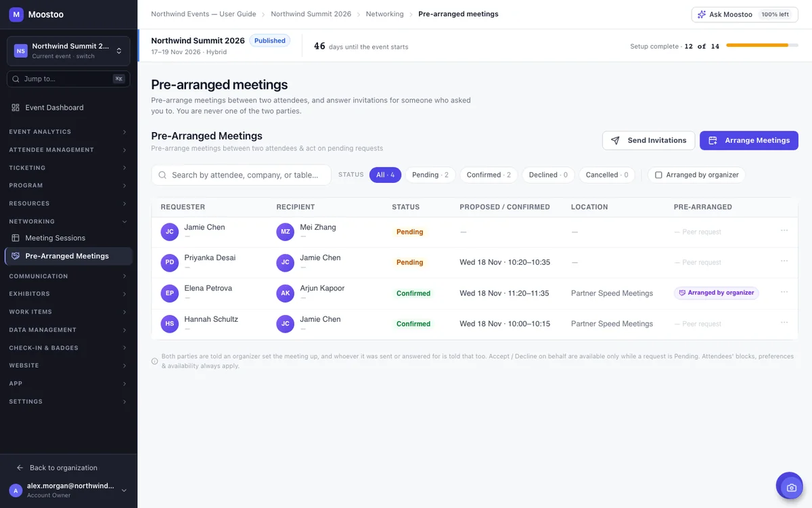The height and width of the screenshot is (508, 812).
Task: Open row actions for Priyanka Desai request
Action: click(x=784, y=261)
